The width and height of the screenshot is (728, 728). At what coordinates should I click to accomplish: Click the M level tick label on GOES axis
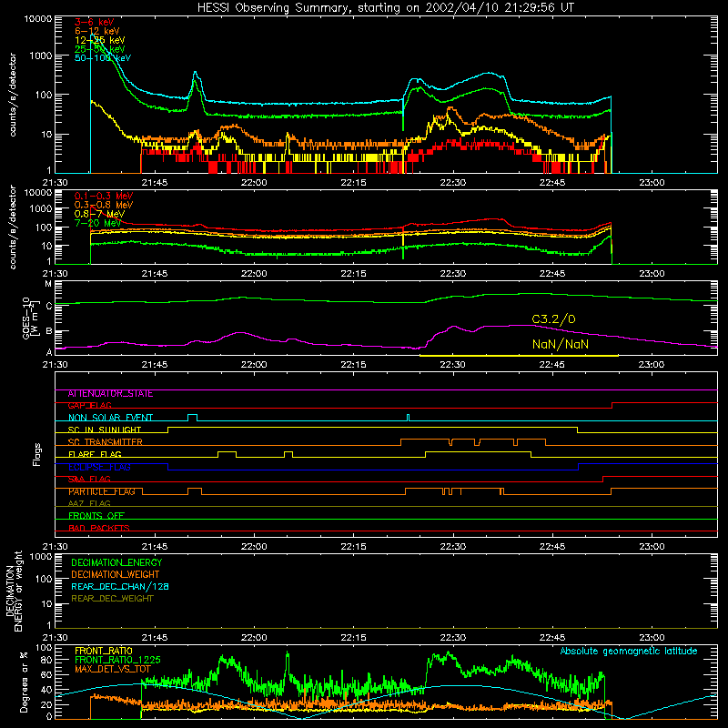[48, 284]
